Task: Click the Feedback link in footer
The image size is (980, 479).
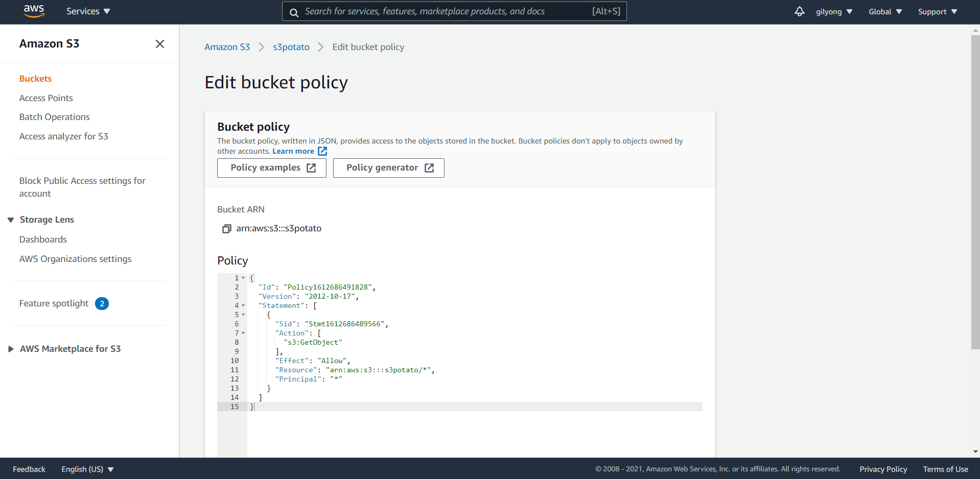Action: (x=29, y=469)
